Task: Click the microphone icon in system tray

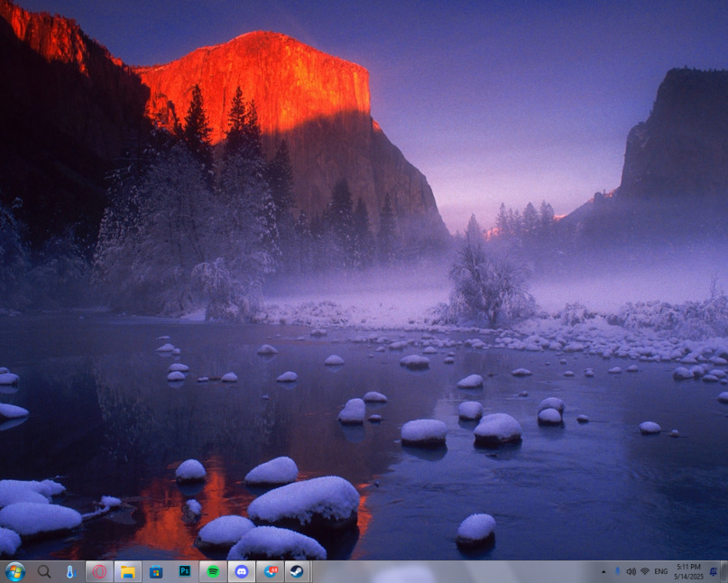Action: [617, 571]
